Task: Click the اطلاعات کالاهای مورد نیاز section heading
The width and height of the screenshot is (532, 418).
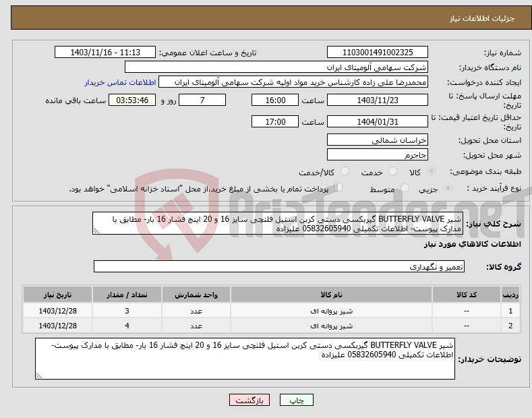Action: coord(472,244)
